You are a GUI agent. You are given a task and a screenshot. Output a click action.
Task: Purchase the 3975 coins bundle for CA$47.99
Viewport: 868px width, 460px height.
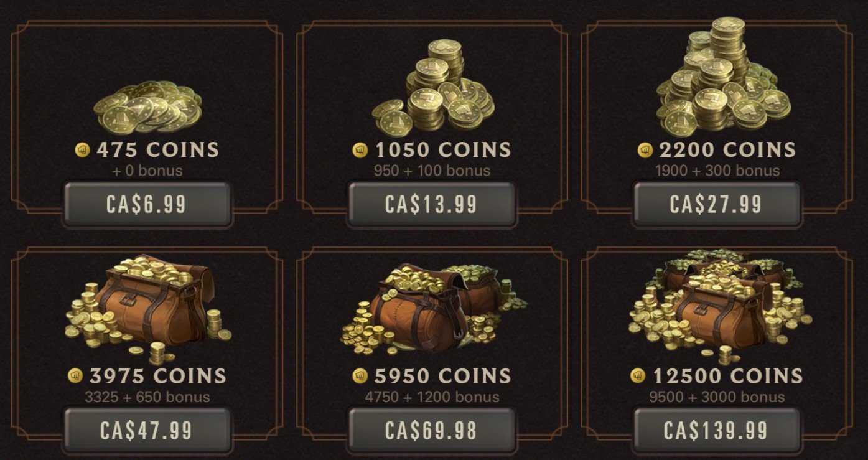[x=147, y=430]
